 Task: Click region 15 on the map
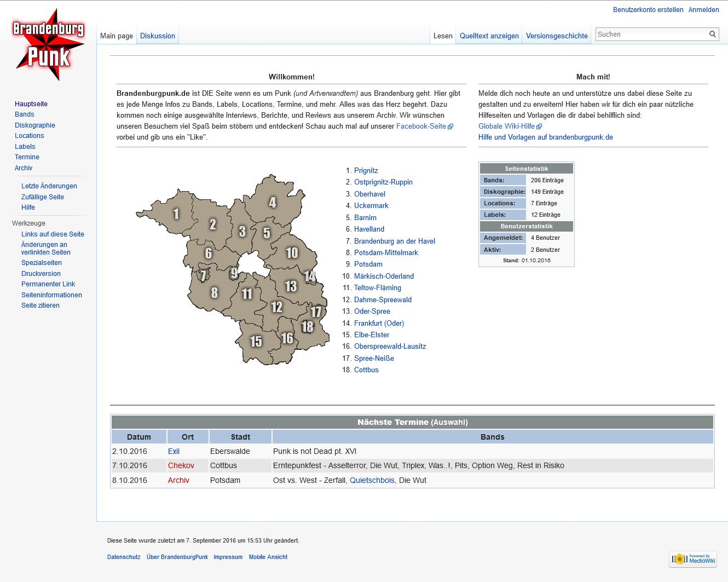256,342
